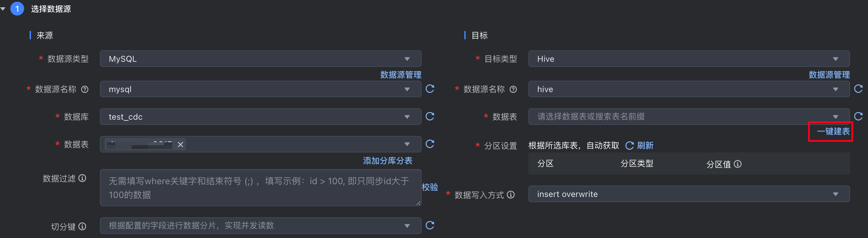Click the info icon next to 分区值
The height and width of the screenshot is (238, 868).
(738, 164)
